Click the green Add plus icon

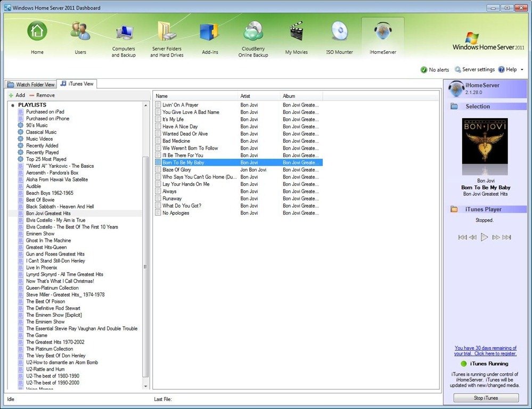[x=11, y=95]
